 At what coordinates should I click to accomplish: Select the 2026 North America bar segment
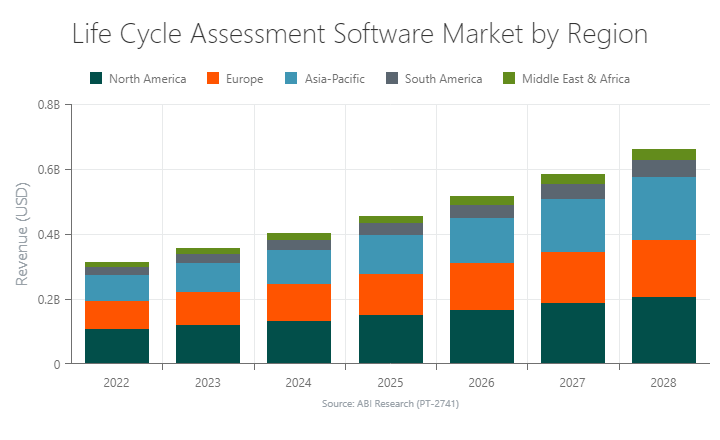pyautogui.click(x=482, y=337)
